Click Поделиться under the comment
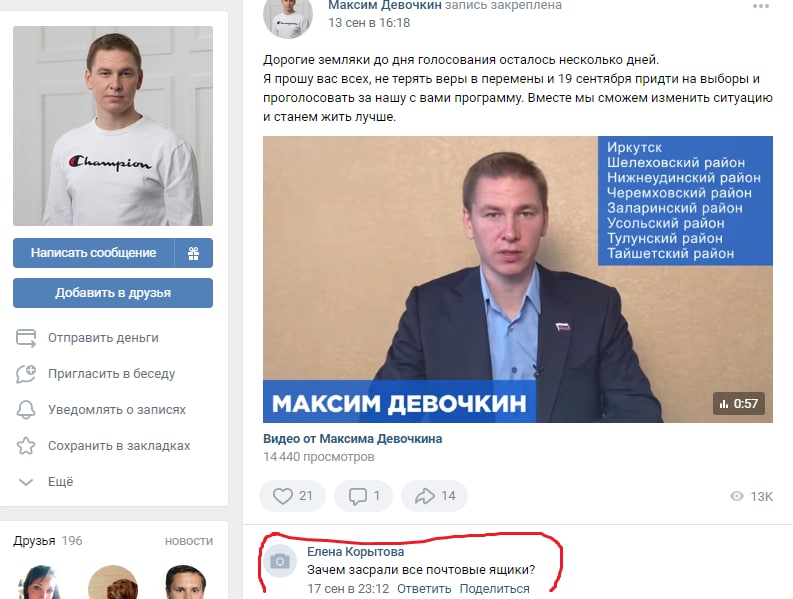The height and width of the screenshot is (599, 793). (x=495, y=589)
